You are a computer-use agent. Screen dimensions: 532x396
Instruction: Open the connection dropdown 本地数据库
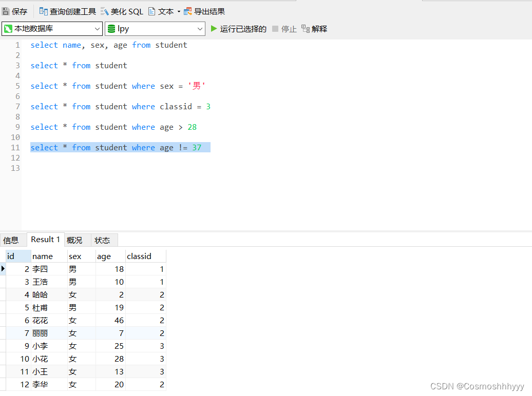[x=52, y=29]
